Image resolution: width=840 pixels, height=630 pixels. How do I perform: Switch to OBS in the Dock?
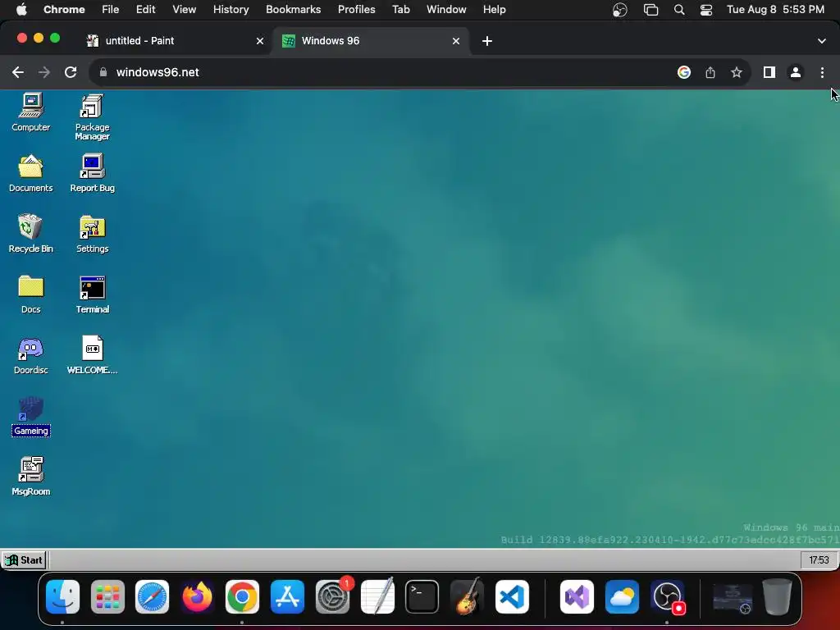(x=667, y=596)
